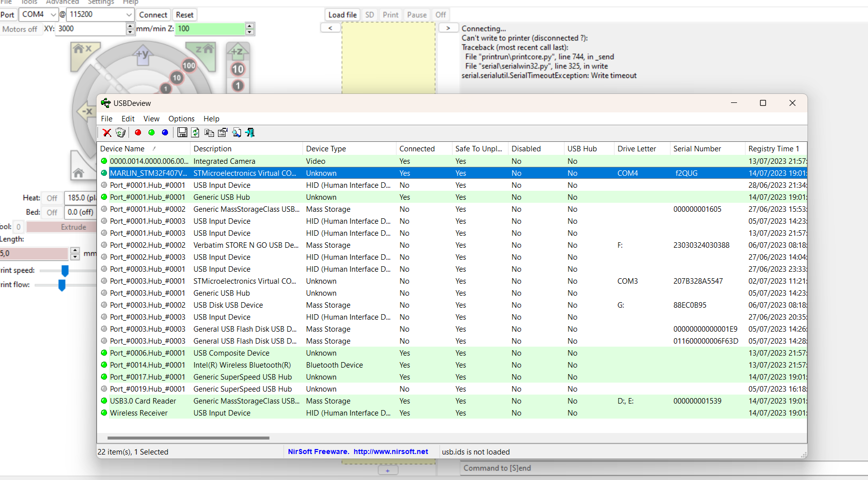Click the Connect button
This screenshot has height=480, width=868.
pos(153,15)
